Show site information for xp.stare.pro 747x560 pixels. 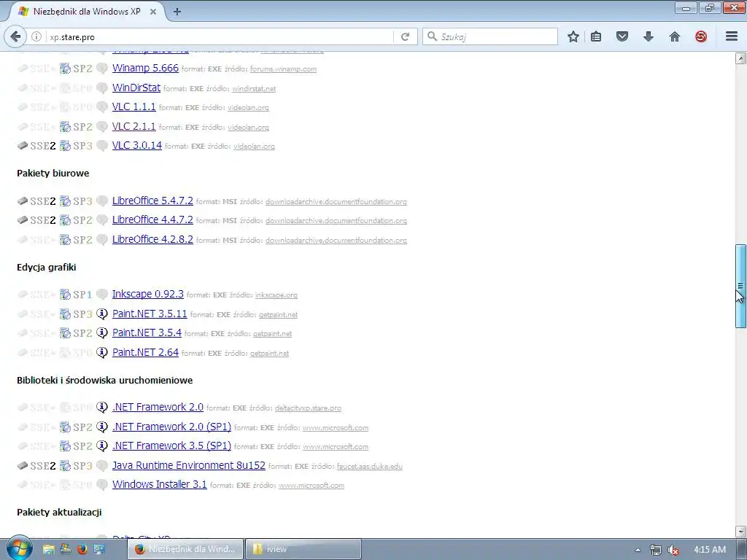(x=36, y=36)
